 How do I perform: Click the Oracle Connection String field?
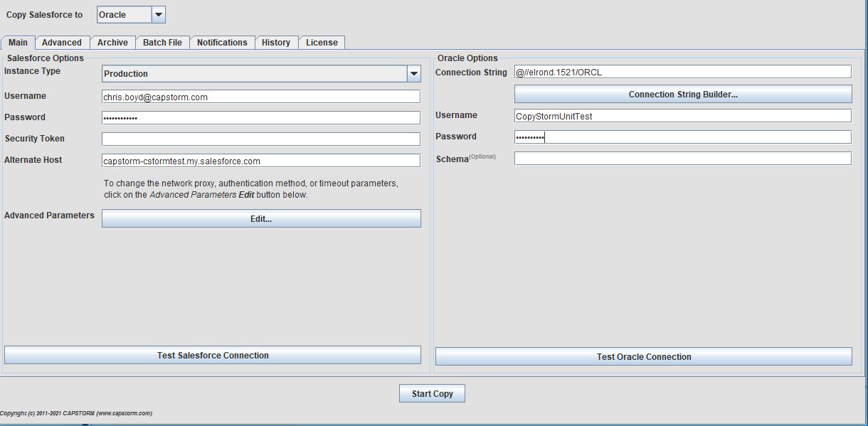tap(683, 72)
